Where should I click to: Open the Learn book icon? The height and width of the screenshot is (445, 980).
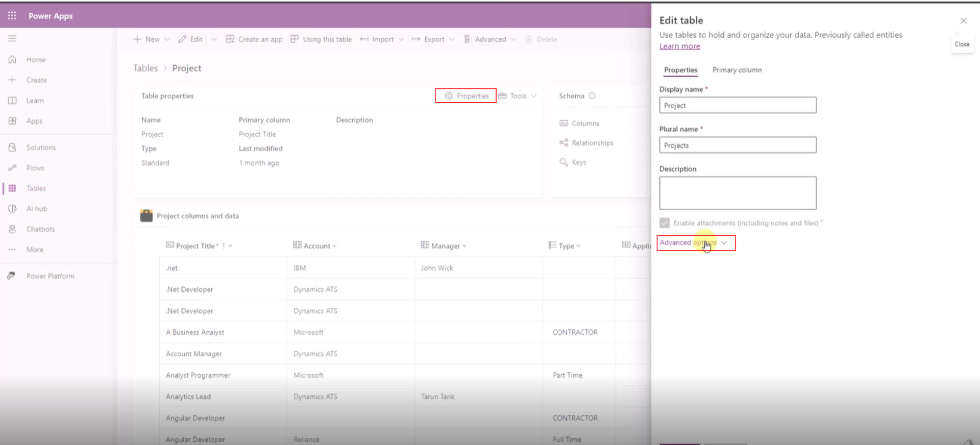12,101
